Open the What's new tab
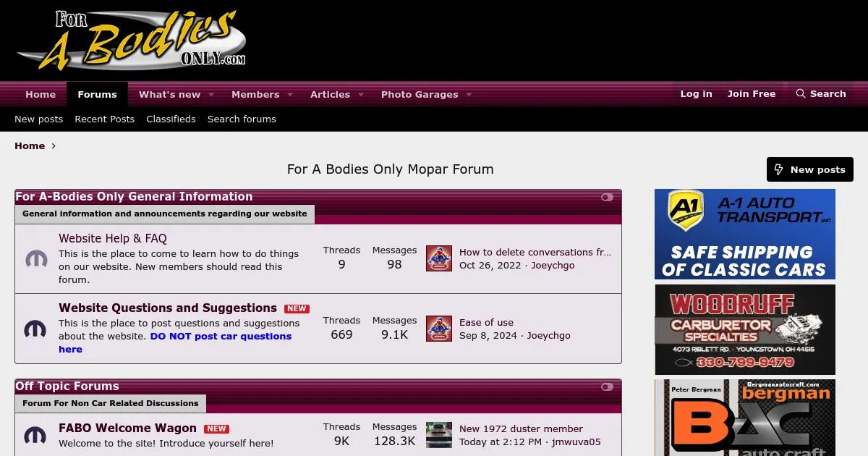The height and width of the screenshot is (456, 868). point(169,94)
